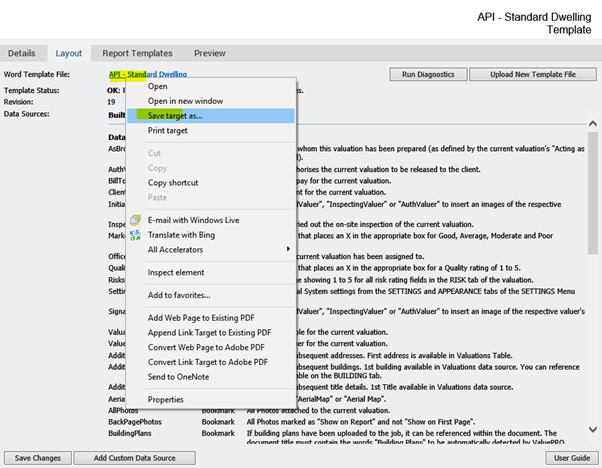Click the Word Template File label
This screenshot has height=468, width=602.
[37, 74]
